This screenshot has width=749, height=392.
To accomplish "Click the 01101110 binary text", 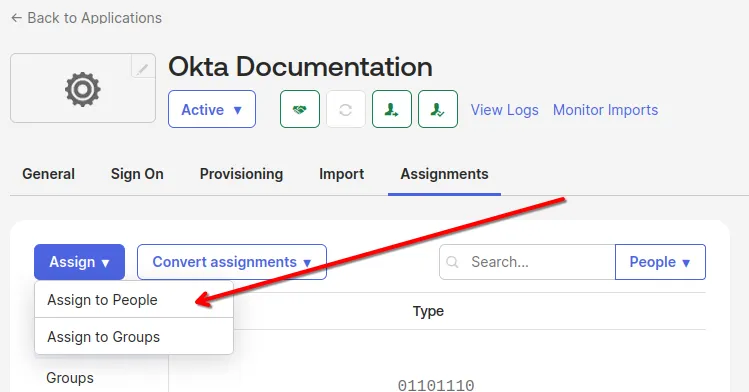I will coord(436,385).
